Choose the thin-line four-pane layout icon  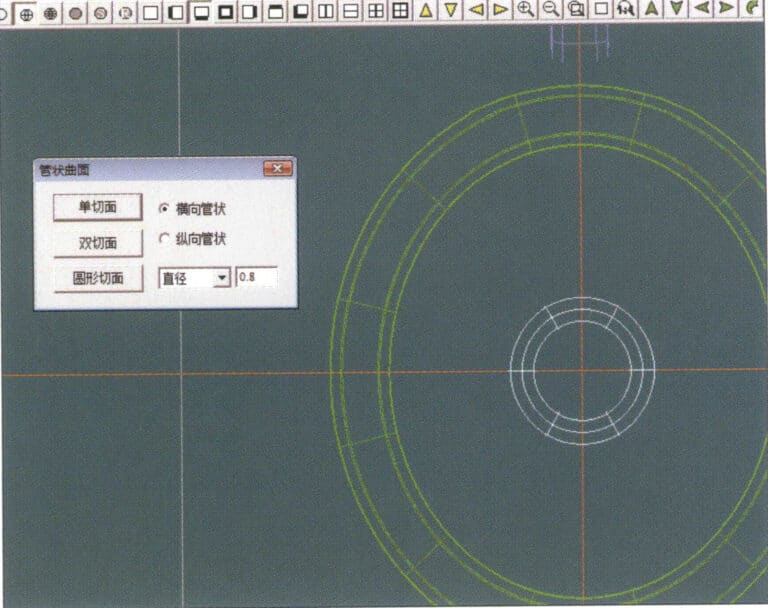(376, 10)
